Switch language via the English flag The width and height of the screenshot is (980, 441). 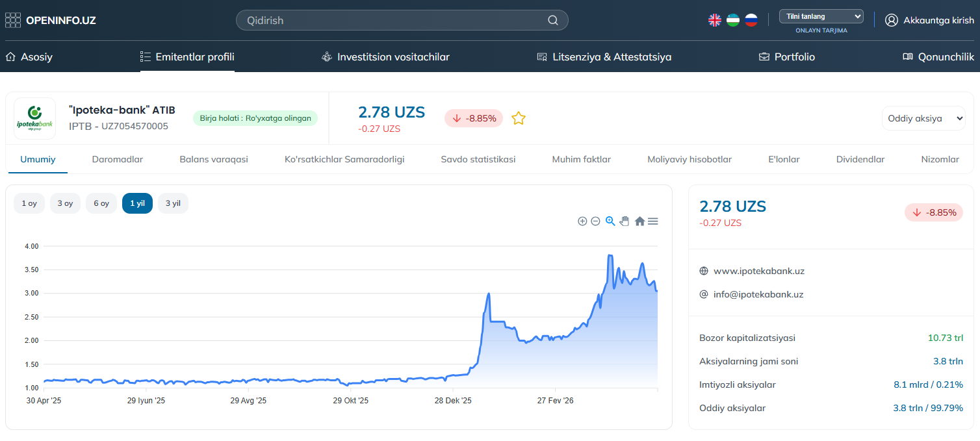tap(715, 20)
